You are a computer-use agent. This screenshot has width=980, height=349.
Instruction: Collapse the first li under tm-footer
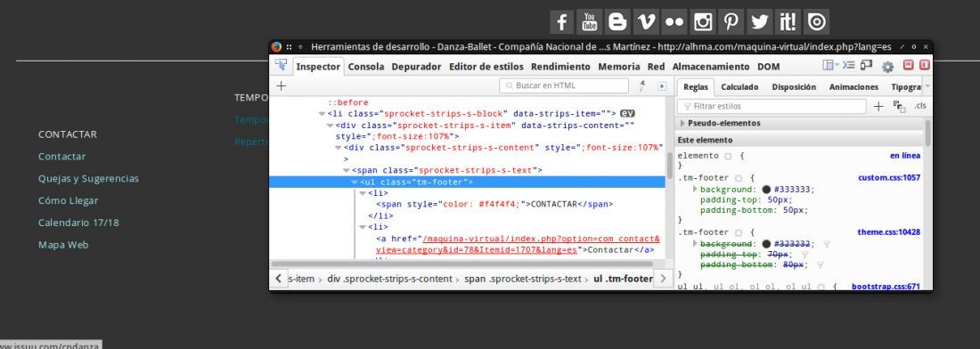[363, 193]
